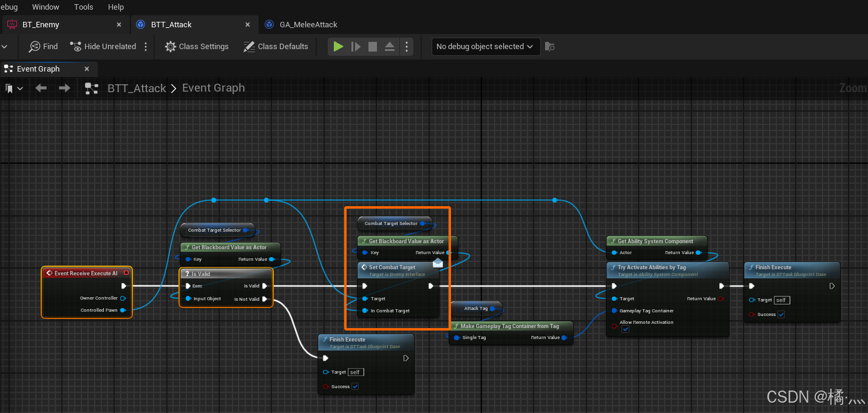This screenshot has width=868, height=413.
Task: Click the Controlled Pawn output pin
Action: pyautogui.click(x=123, y=311)
